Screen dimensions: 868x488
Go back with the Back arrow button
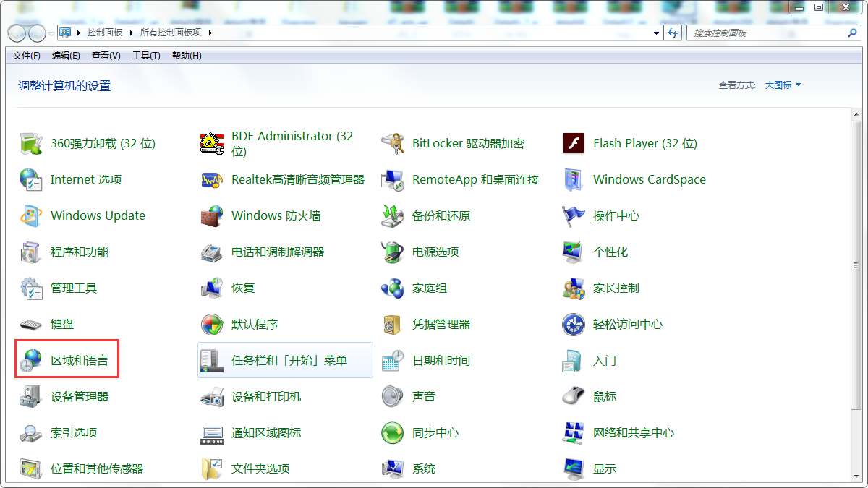(x=17, y=33)
